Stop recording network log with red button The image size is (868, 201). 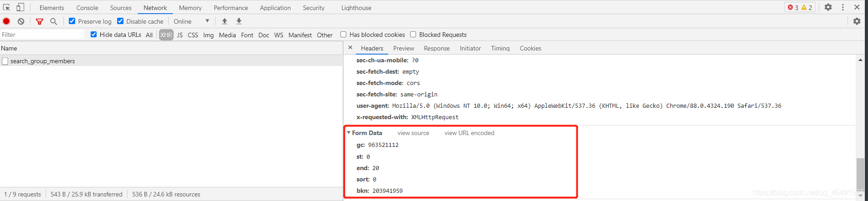(6, 21)
